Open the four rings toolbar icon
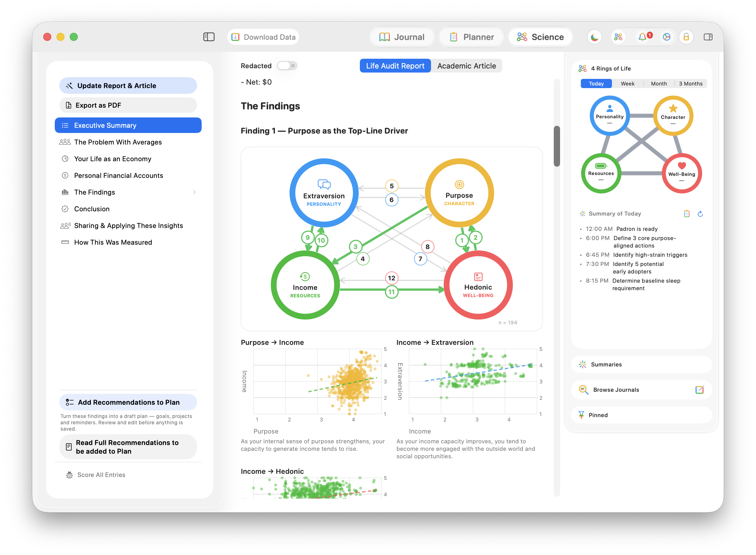 (618, 37)
